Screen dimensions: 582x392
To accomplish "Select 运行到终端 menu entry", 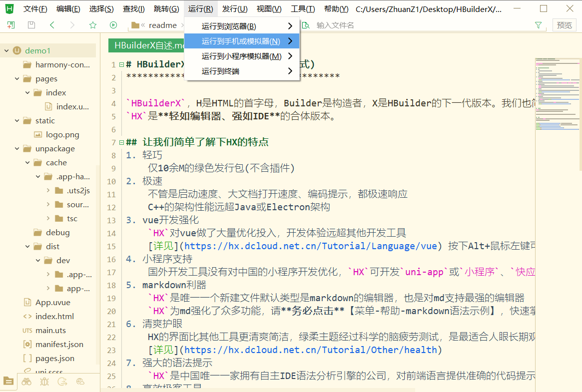I will tap(242, 71).
